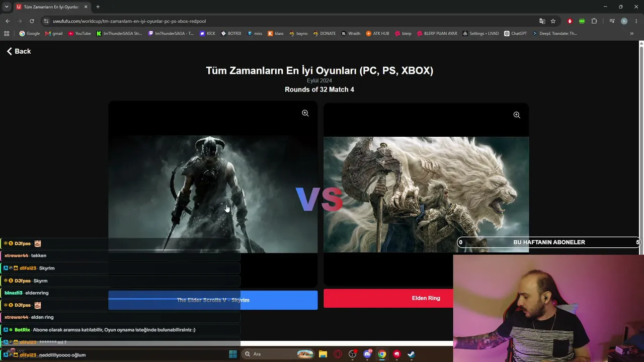Open the green extension icon in toolbar
The width and height of the screenshot is (644, 362).
coord(582,21)
